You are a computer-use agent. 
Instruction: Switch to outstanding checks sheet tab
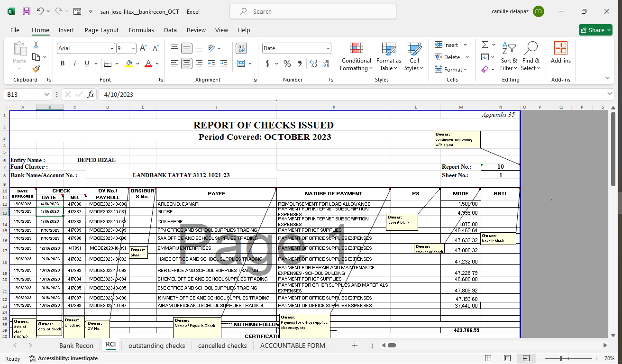click(156, 346)
